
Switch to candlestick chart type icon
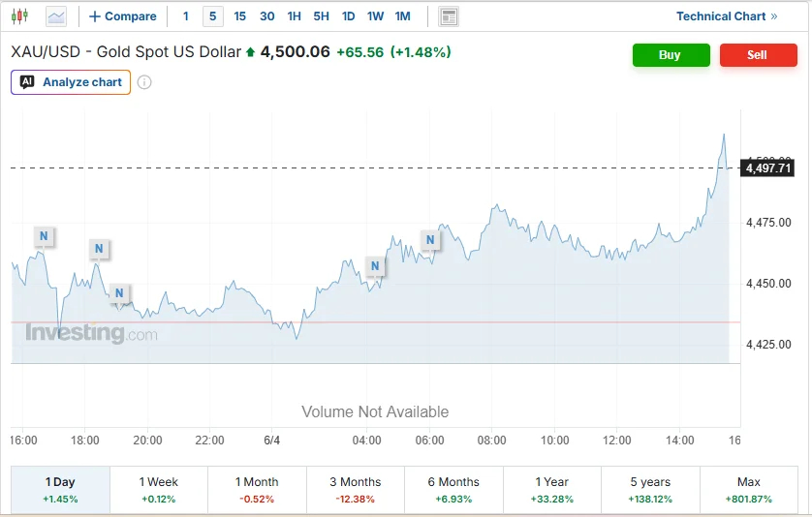pyautogui.click(x=19, y=16)
